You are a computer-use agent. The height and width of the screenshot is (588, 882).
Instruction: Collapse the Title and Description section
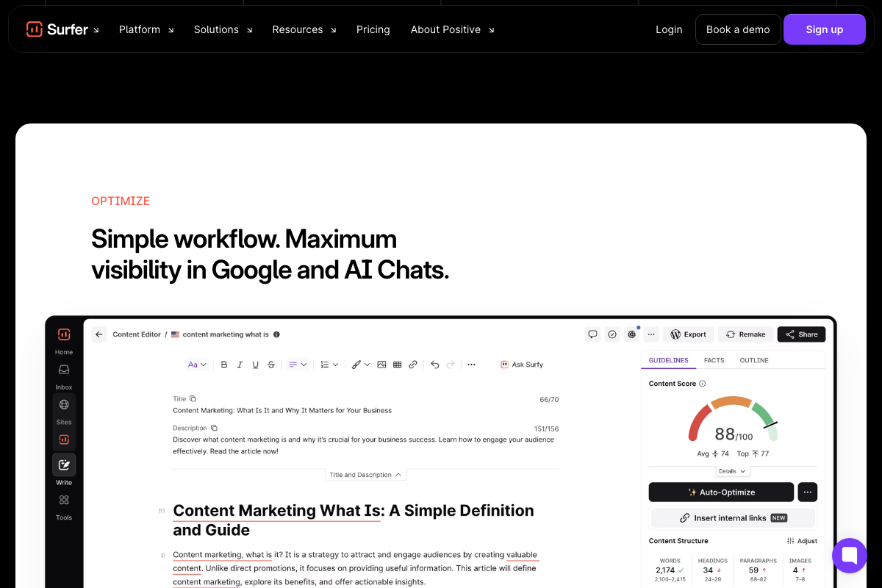click(x=365, y=475)
